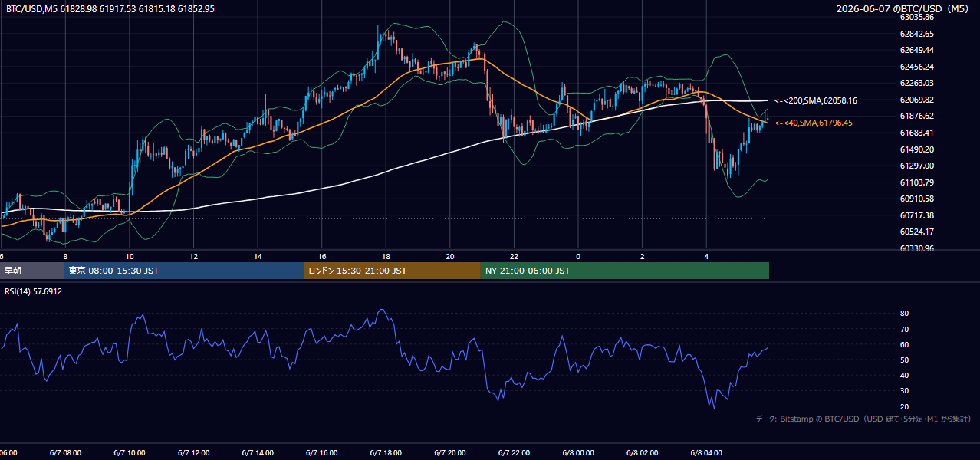Click the 6/7 16:00 date axis label
The width and height of the screenshot is (980, 460).
(322, 453)
